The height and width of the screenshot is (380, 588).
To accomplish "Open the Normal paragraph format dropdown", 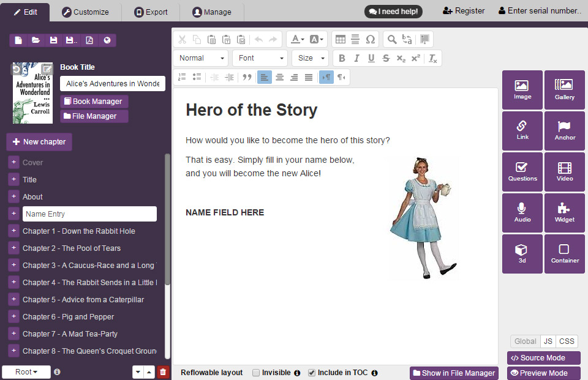I will point(201,58).
